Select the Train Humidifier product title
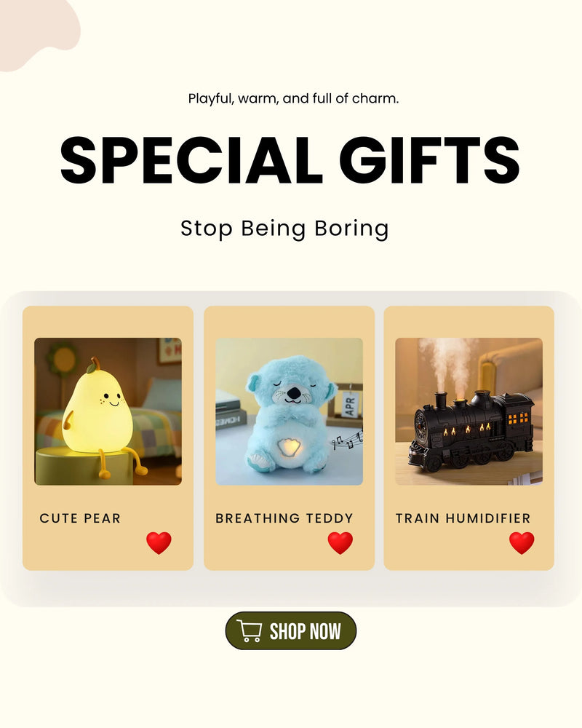Viewport: 582px width, 728px height. point(463,518)
